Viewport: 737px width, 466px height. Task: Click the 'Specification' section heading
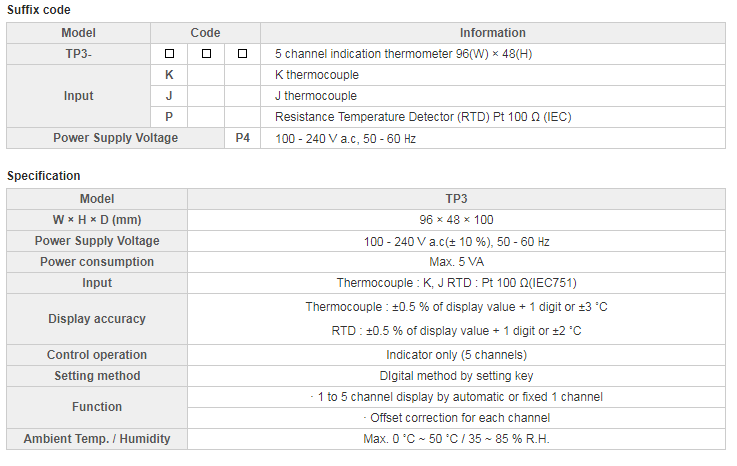(x=44, y=176)
